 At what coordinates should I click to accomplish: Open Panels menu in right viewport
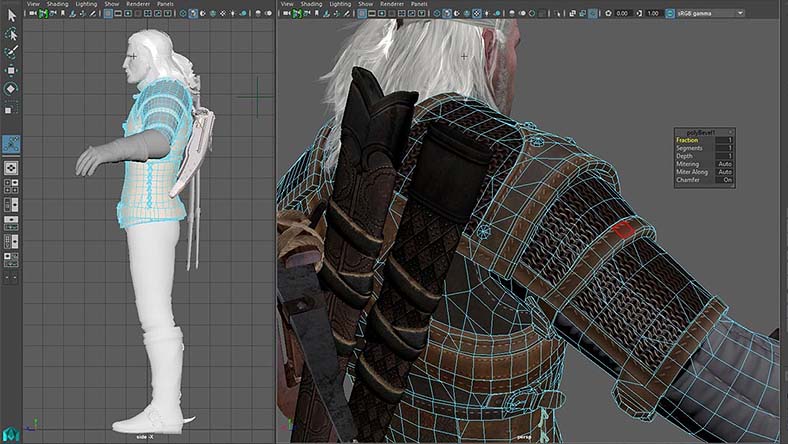click(418, 4)
